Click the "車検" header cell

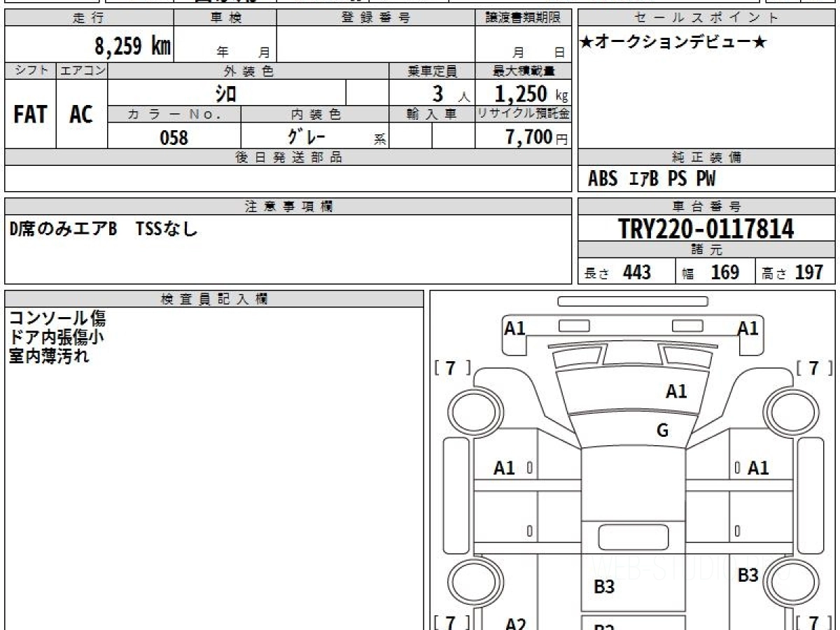225,18
